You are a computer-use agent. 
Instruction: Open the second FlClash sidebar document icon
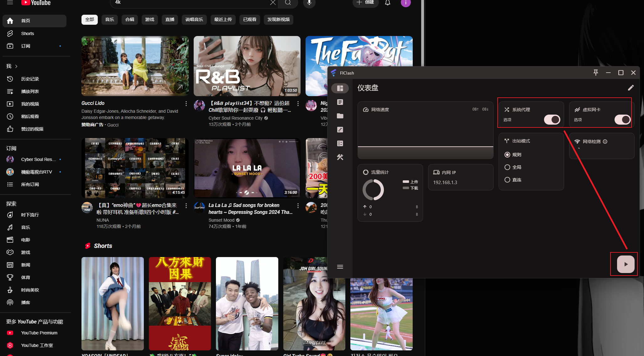(340, 102)
